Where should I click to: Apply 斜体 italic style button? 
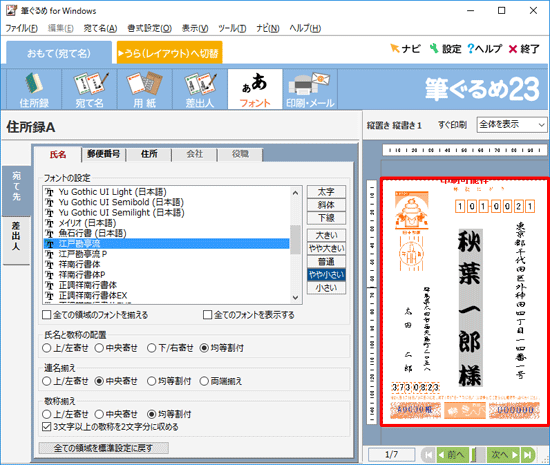[326, 205]
